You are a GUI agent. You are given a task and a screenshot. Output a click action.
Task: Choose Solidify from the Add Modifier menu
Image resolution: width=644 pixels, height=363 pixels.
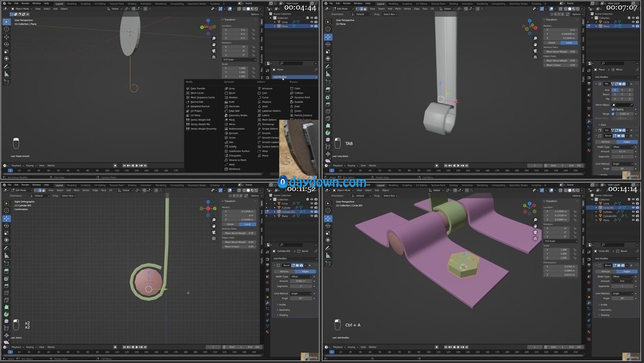[x=232, y=147]
